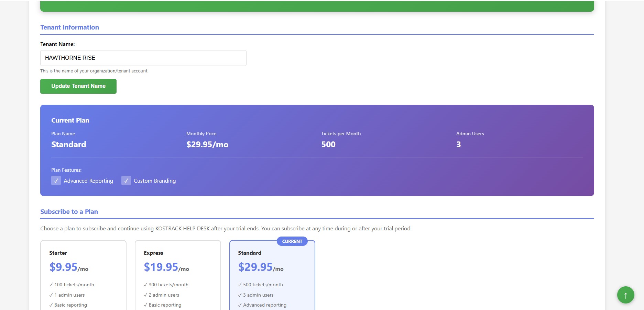
Task: Select the Starter plan card
Action: click(x=83, y=275)
